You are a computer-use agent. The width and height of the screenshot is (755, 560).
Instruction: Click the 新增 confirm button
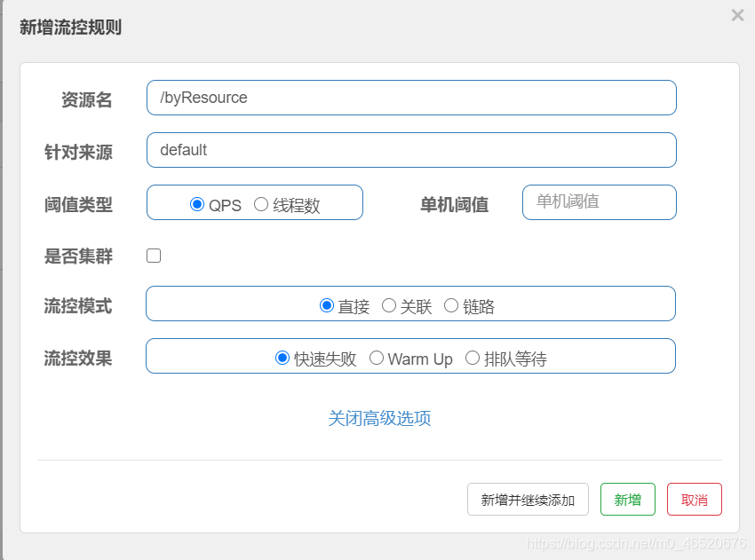point(628,499)
